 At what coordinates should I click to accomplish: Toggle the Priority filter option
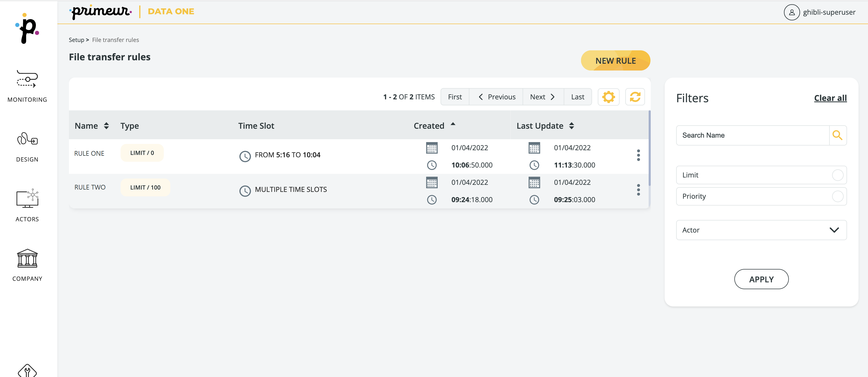[x=837, y=196]
